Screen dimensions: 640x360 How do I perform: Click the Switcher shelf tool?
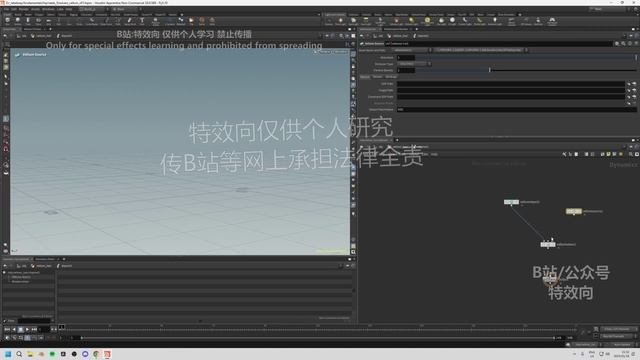point(538,20)
